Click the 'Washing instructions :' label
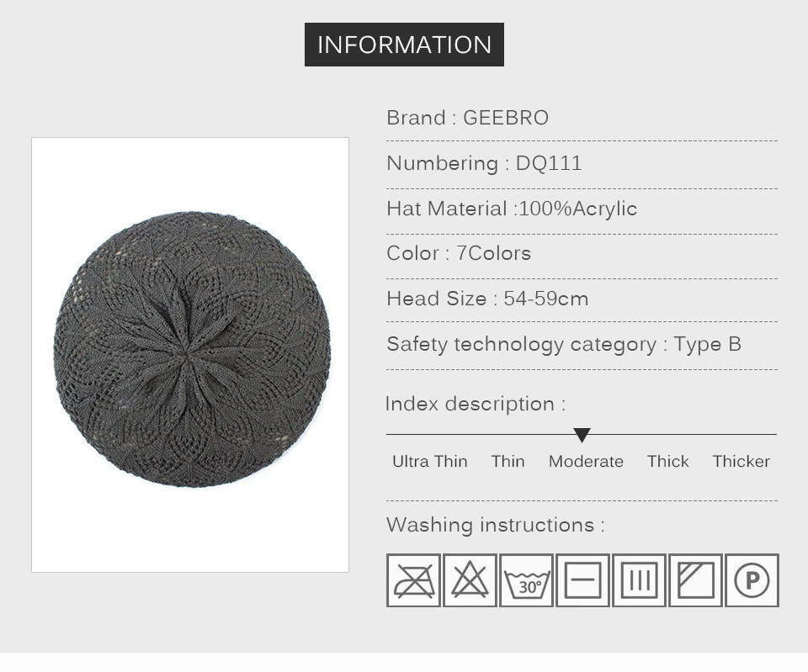 click(496, 525)
